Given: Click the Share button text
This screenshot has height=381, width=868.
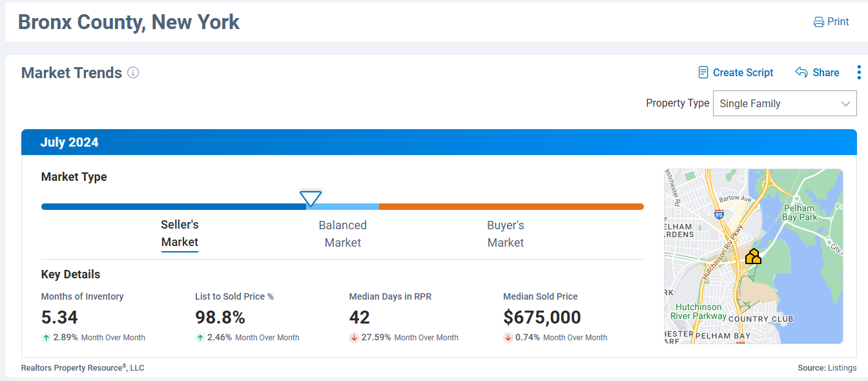Looking at the screenshot, I should (x=826, y=72).
